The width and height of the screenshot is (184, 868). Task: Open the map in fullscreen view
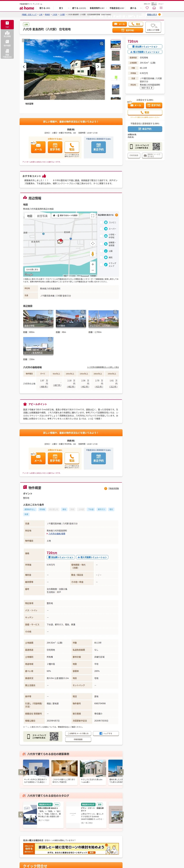tap(93, 216)
